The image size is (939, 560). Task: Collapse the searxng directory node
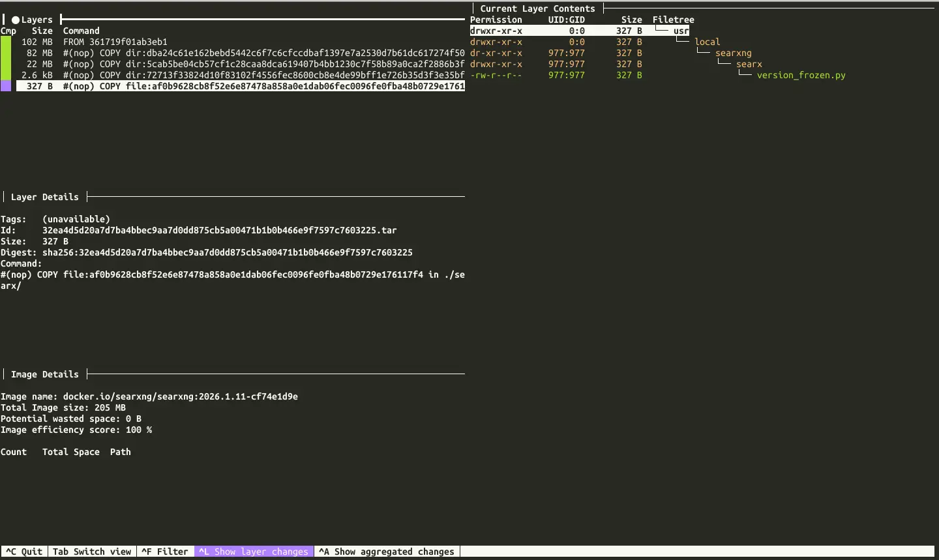(x=733, y=53)
